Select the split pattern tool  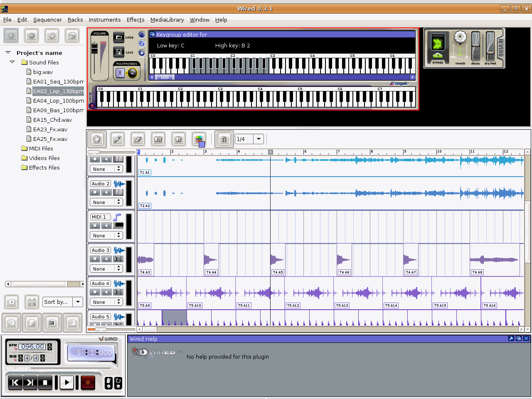pos(158,139)
